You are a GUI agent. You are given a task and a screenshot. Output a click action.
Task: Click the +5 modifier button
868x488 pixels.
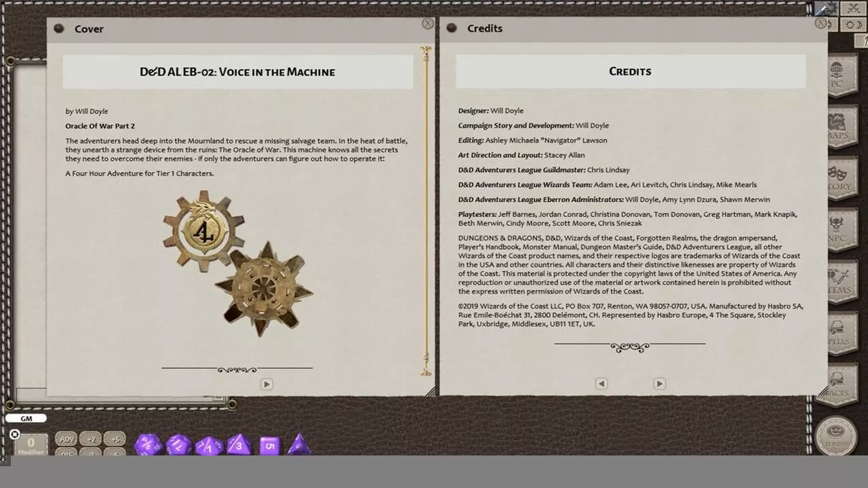click(115, 439)
